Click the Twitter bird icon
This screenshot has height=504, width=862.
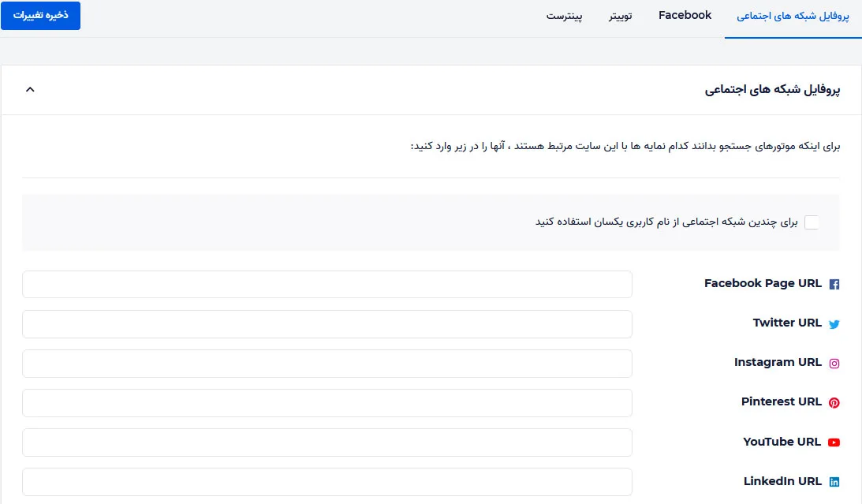click(834, 323)
